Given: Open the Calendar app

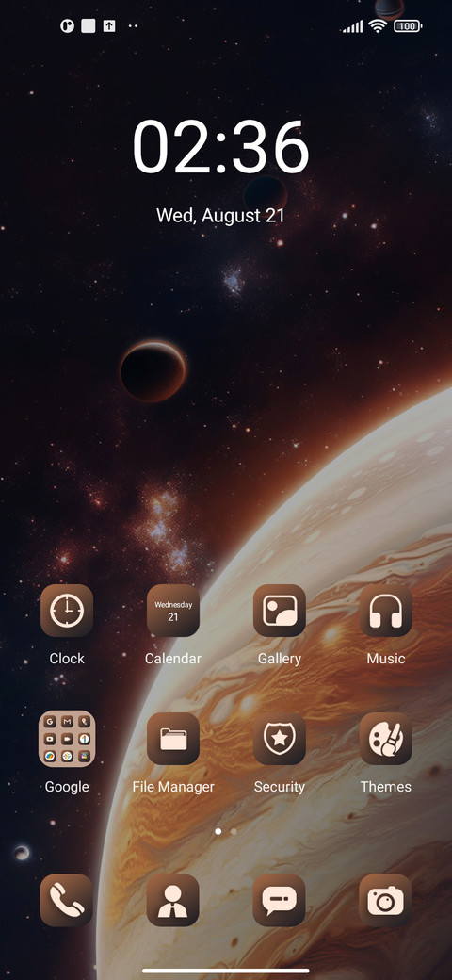Looking at the screenshot, I should coord(173,611).
